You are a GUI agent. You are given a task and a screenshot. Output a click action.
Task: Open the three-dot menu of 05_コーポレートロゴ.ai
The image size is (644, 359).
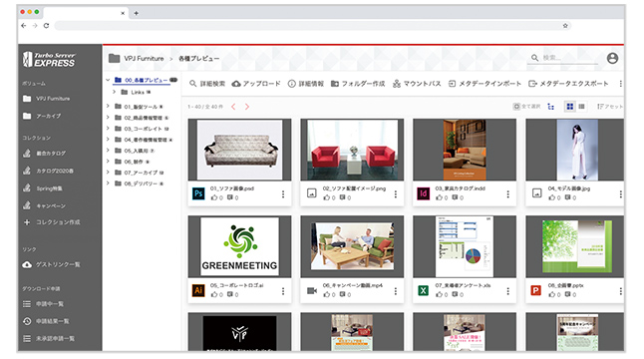(x=283, y=291)
